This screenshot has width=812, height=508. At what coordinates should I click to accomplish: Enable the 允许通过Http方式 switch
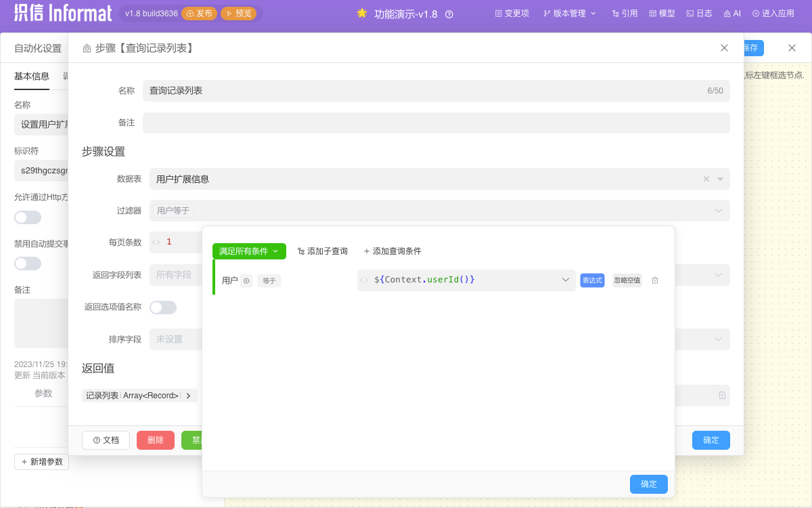28,217
